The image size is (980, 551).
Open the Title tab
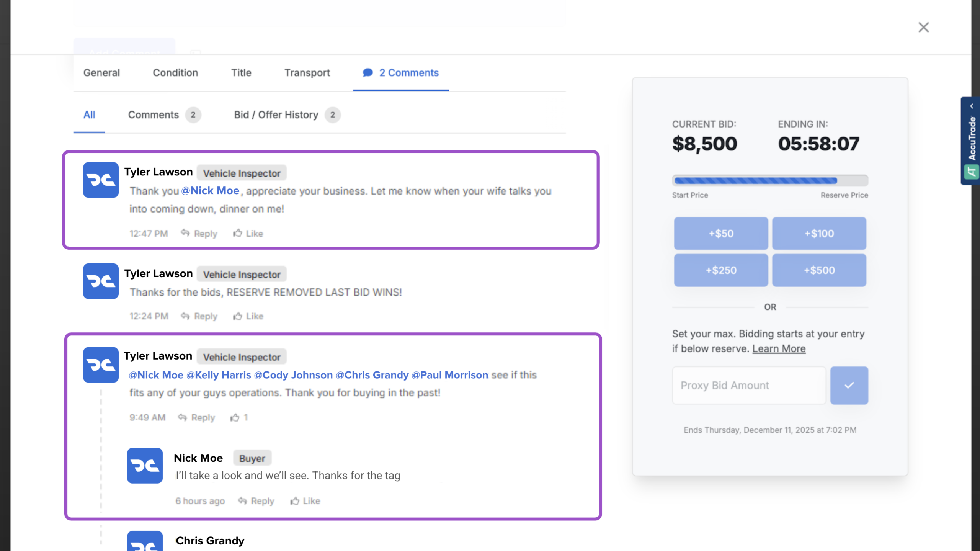241,73
